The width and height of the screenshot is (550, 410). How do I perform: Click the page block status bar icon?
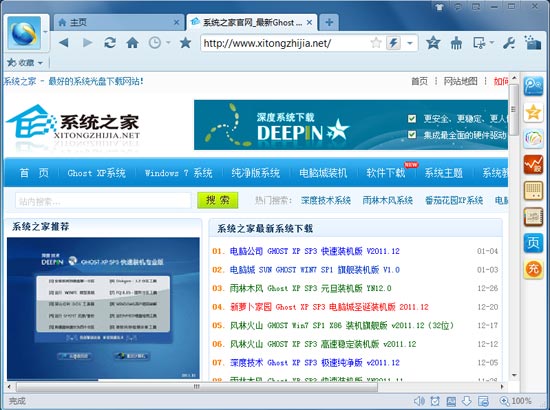[x=483, y=401]
